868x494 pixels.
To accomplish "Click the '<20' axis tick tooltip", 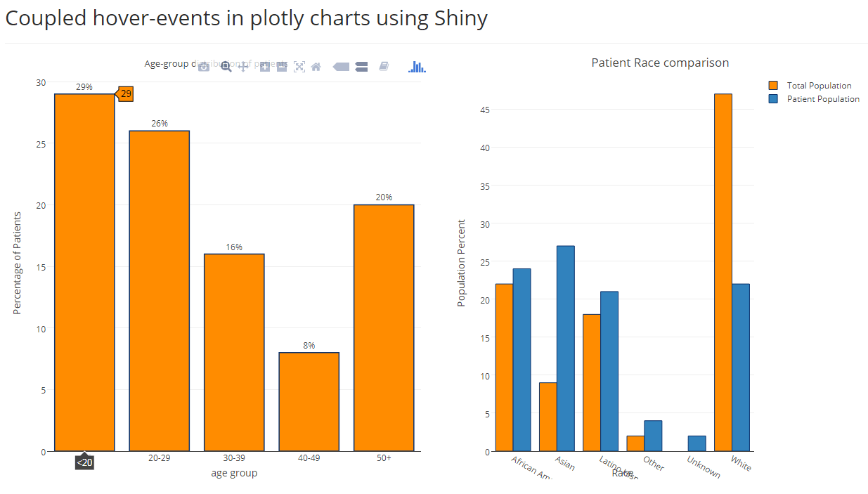I will coord(84,462).
